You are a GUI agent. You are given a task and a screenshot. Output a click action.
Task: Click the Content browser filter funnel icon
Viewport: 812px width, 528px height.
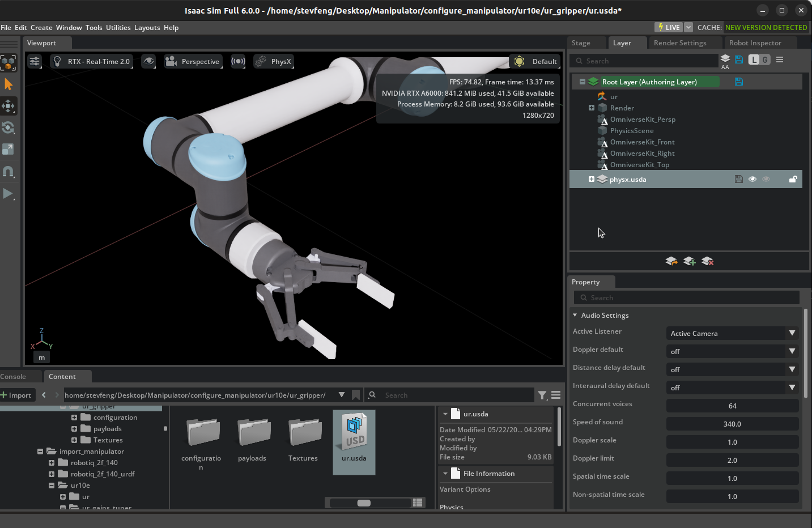[542, 395]
